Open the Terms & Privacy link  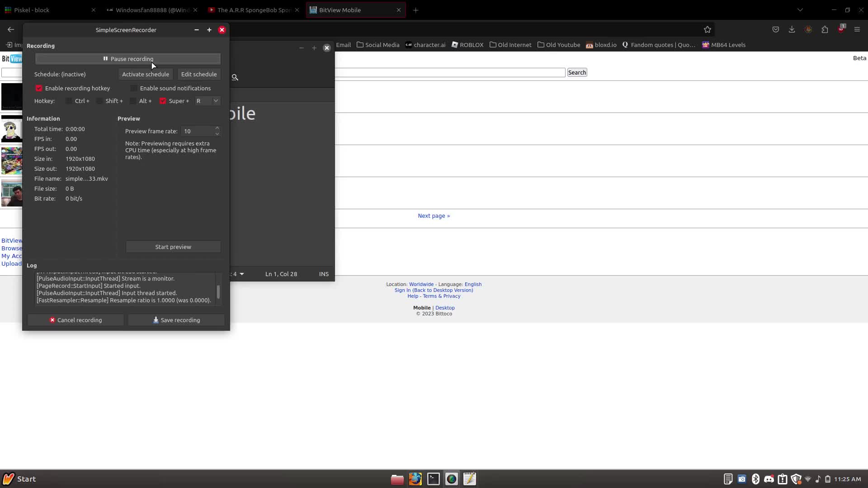point(441,296)
